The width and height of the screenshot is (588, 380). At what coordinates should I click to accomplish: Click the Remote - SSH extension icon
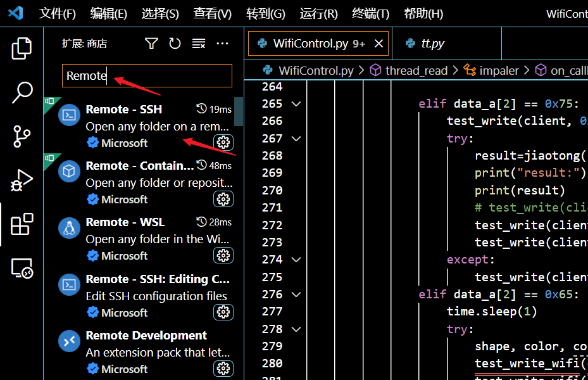click(70, 115)
